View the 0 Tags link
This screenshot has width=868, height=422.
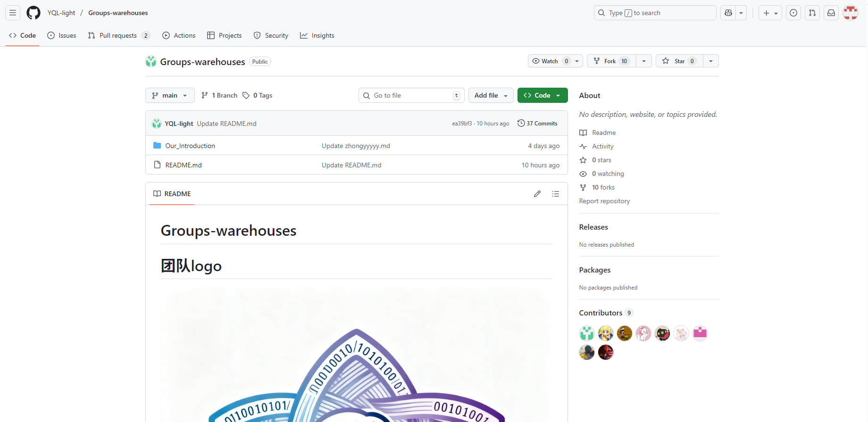(258, 95)
